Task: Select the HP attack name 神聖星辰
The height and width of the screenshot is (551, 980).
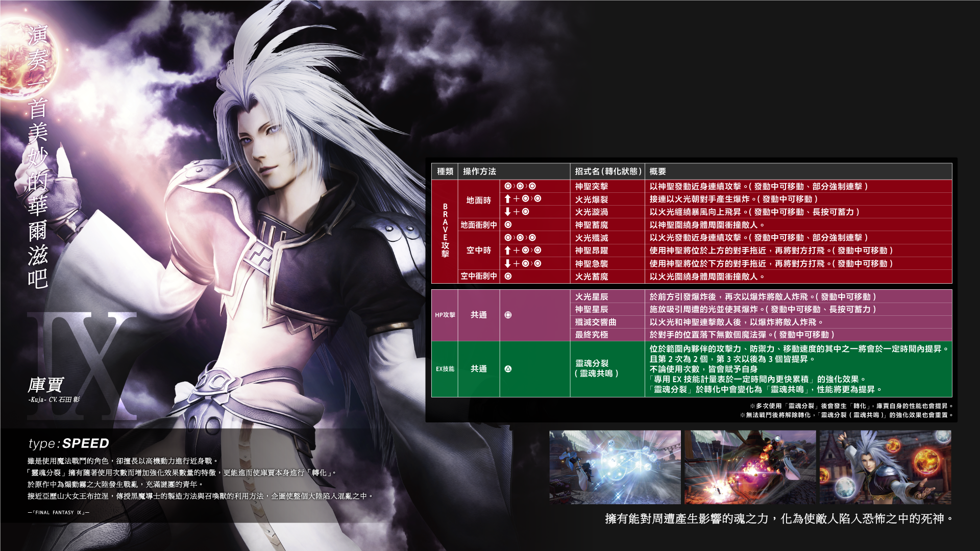Action: click(592, 309)
